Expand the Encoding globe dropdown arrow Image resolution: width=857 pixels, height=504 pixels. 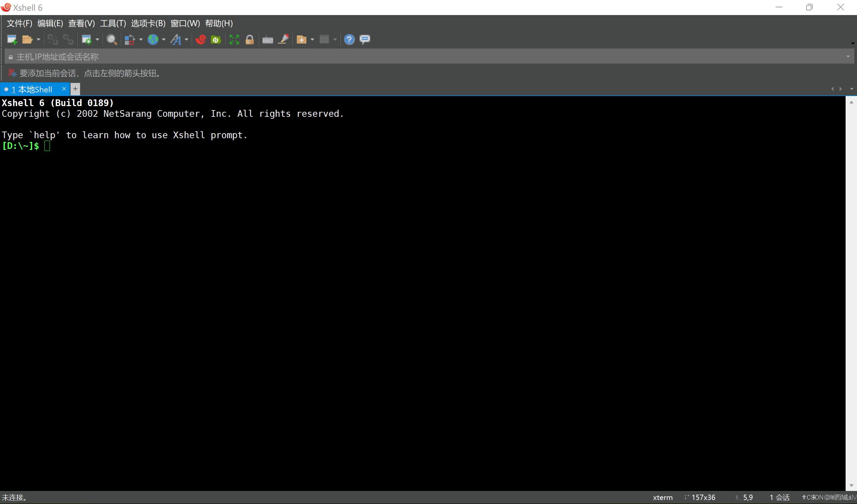pos(164,40)
